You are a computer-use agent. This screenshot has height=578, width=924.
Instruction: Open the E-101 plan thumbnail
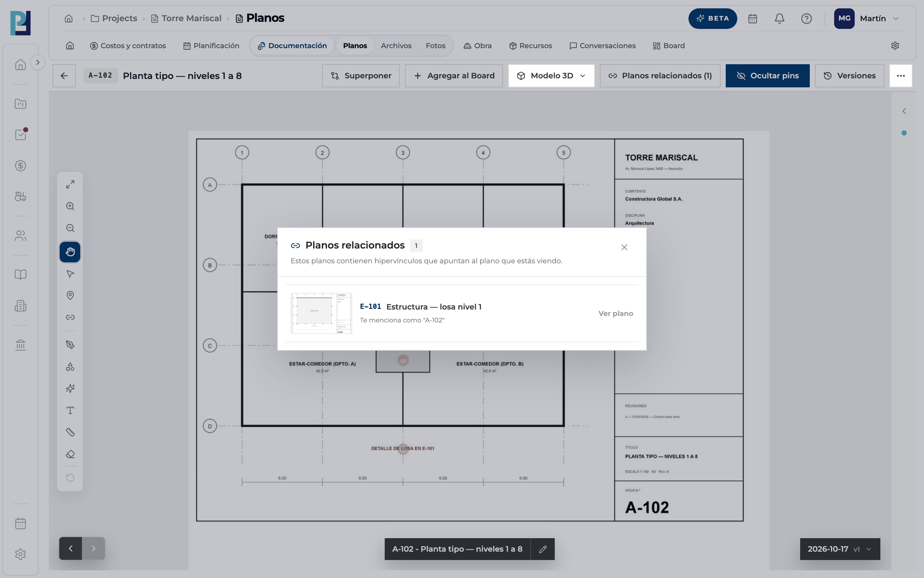(x=321, y=313)
